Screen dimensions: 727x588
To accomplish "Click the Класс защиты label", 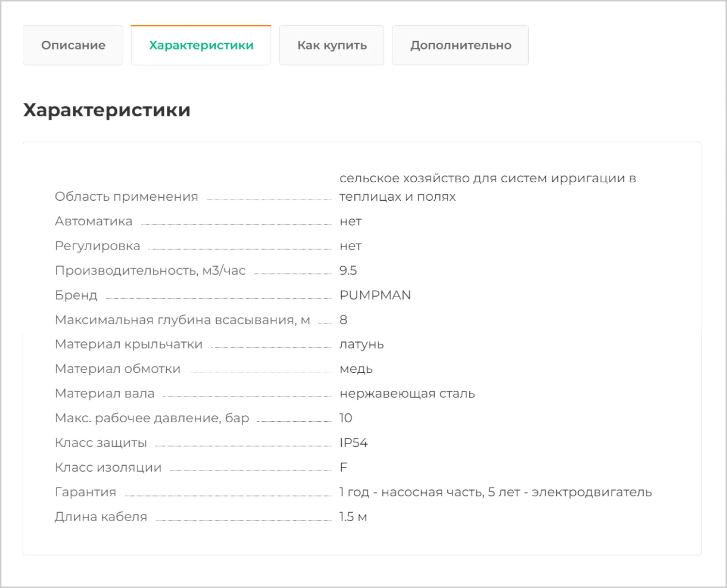I will 101,443.
